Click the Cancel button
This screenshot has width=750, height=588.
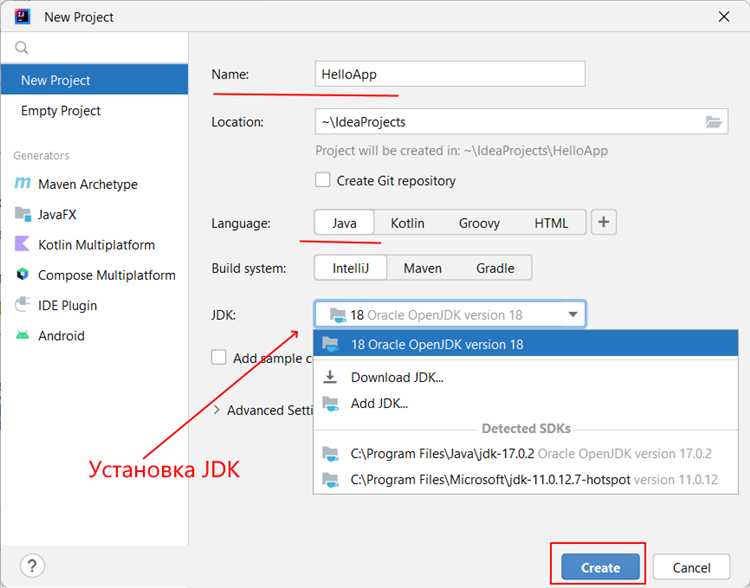pyautogui.click(x=691, y=567)
